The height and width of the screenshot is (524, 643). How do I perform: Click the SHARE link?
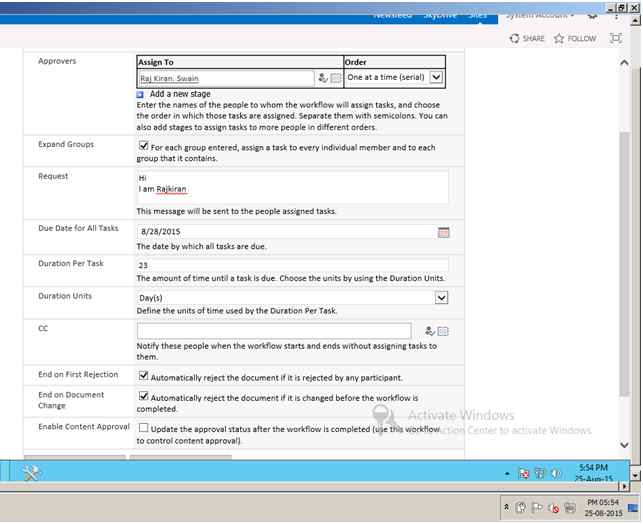pos(534,39)
